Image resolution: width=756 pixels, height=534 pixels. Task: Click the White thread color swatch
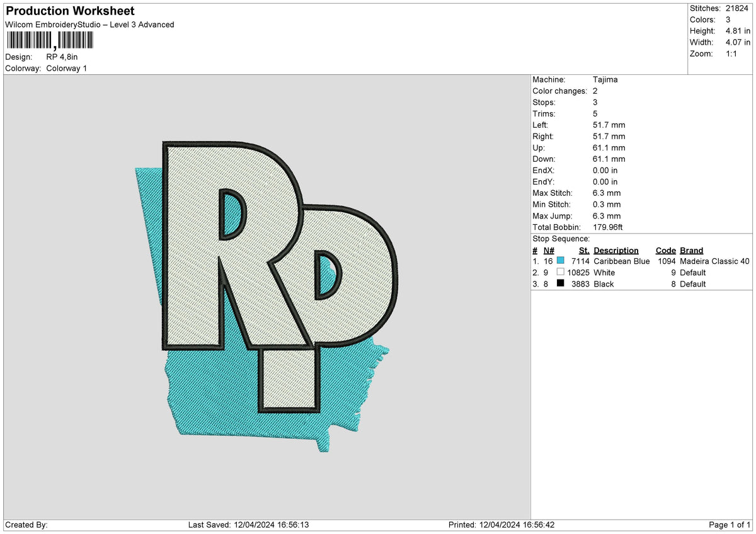[560, 273]
